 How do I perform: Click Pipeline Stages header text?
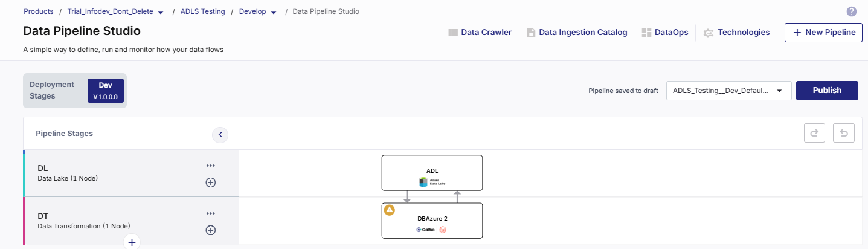point(65,134)
